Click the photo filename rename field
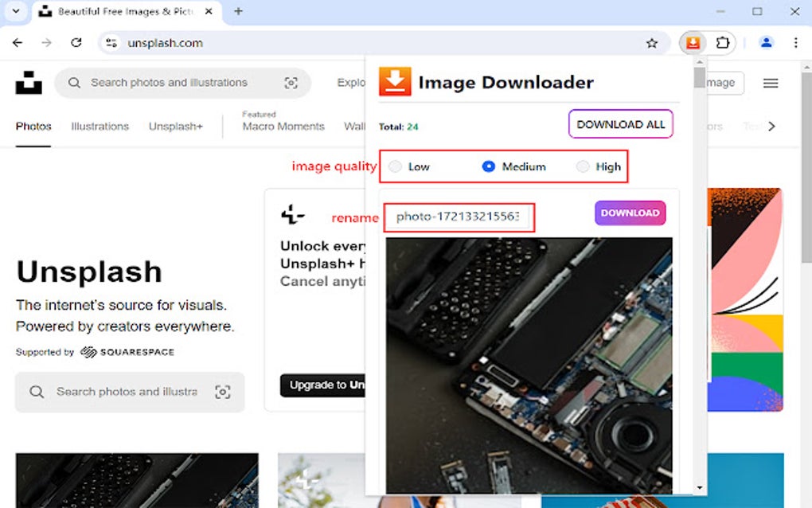Image resolution: width=812 pixels, height=508 pixels. click(x=459, y=216)
